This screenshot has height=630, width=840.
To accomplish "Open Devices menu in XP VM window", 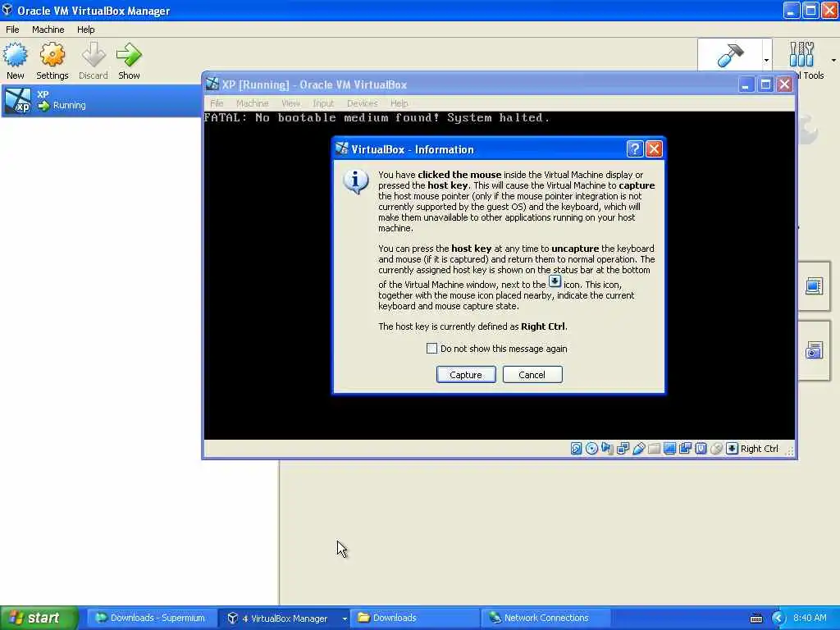I will point(362,103).
